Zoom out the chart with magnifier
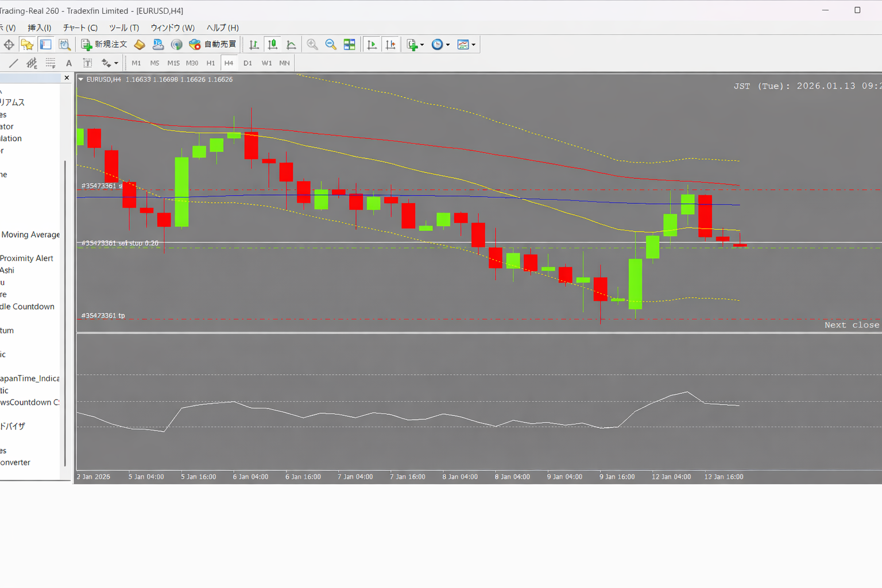The image size is (882, 588). click(331, 44)
